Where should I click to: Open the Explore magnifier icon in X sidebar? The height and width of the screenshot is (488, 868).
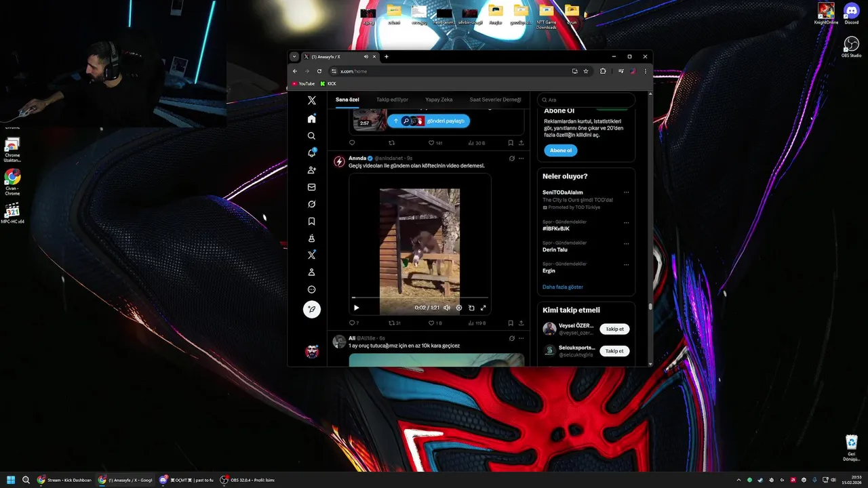click(x=311, y=136)
